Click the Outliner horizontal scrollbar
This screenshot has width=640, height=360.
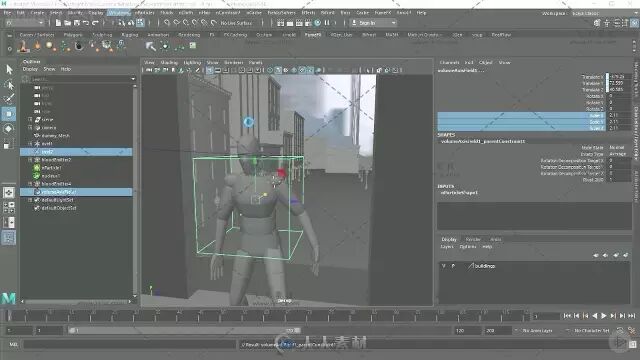click(x=77, y=301)
